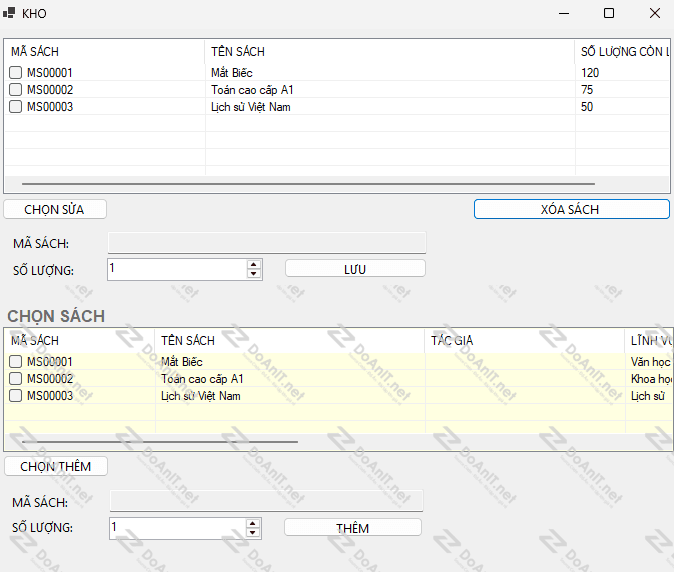Click the KHO window app icon
The height and width of the screenshot is (572, 674).
click(x=9, y=13)
